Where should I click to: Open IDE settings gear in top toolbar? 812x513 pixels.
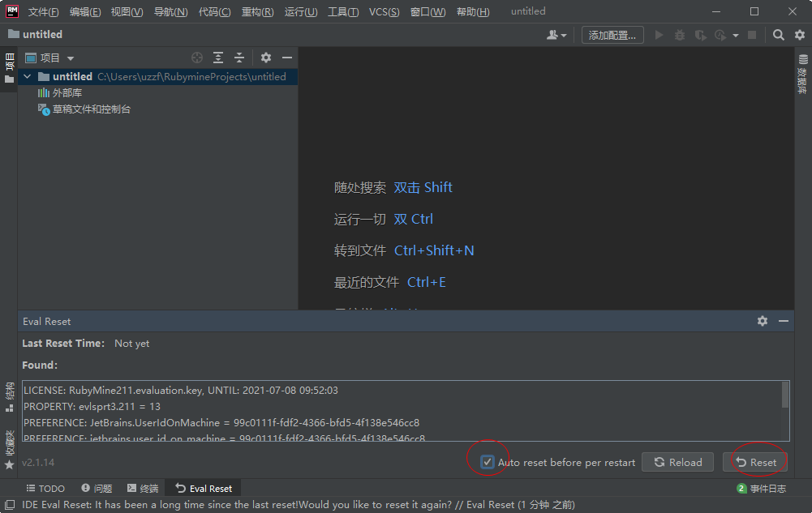coord(800,35)
